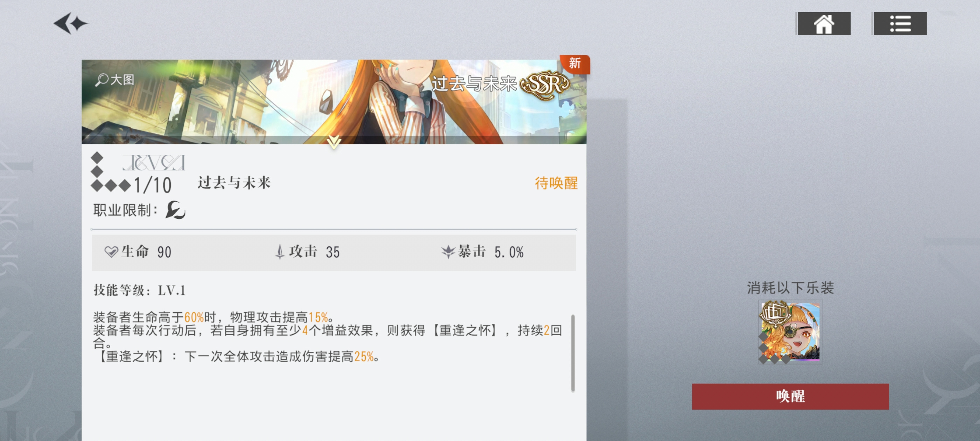Tap the 待唤醒 status label
Viewport: 980px width, 441px height.
click(556, 183)
